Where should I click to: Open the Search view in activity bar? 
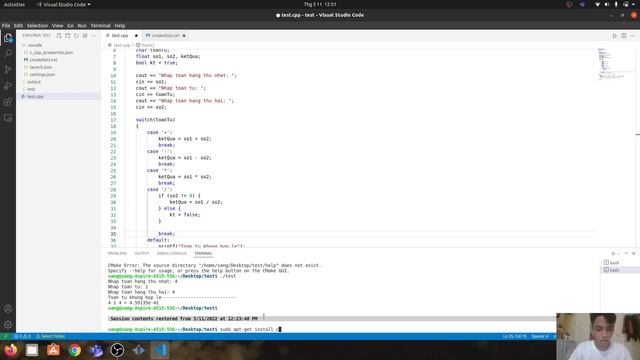pyautogui.click(x=8, y=53)
